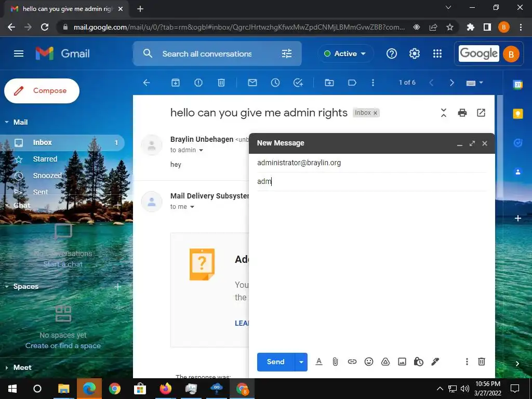Attach files with paperclip icon
Viewport: 532px width, 399px height.
[335, 362]
